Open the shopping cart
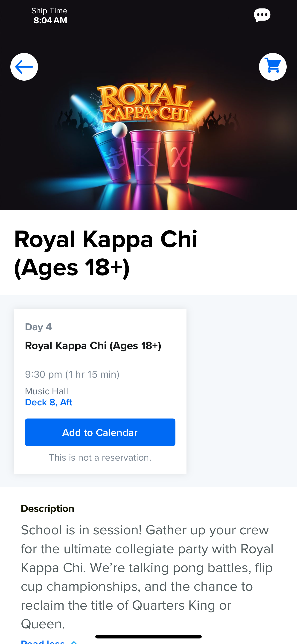 [x=273, y=67]
